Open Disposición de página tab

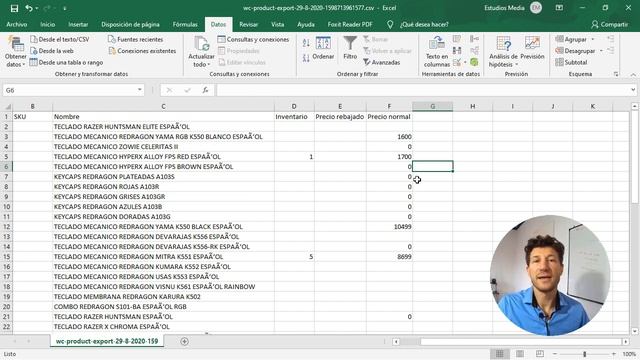(130, 24)
